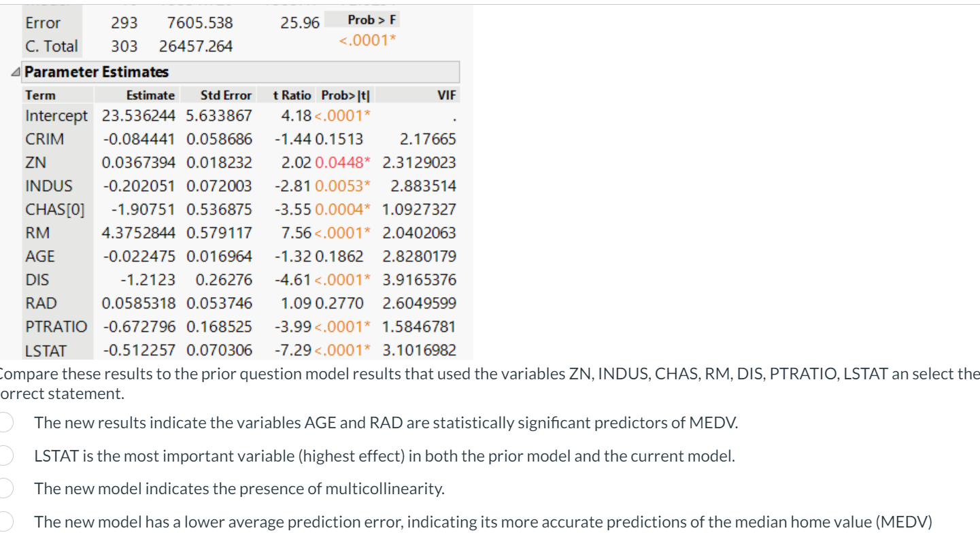The image size is (980, 535).
Task: Select the multicollinearity presence option
Action: [5, 489]
